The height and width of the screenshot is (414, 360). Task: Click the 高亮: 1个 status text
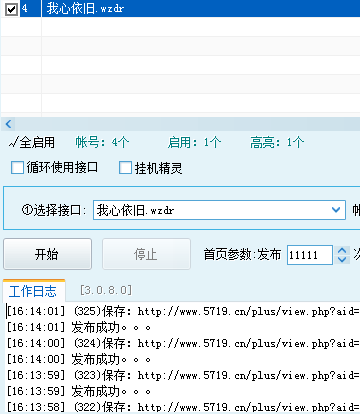click(x=277, y=143)
